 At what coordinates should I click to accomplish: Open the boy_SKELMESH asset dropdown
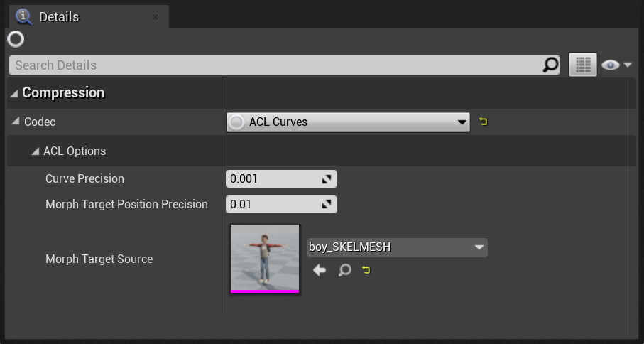pyautogui.click(x=397, y=247)
